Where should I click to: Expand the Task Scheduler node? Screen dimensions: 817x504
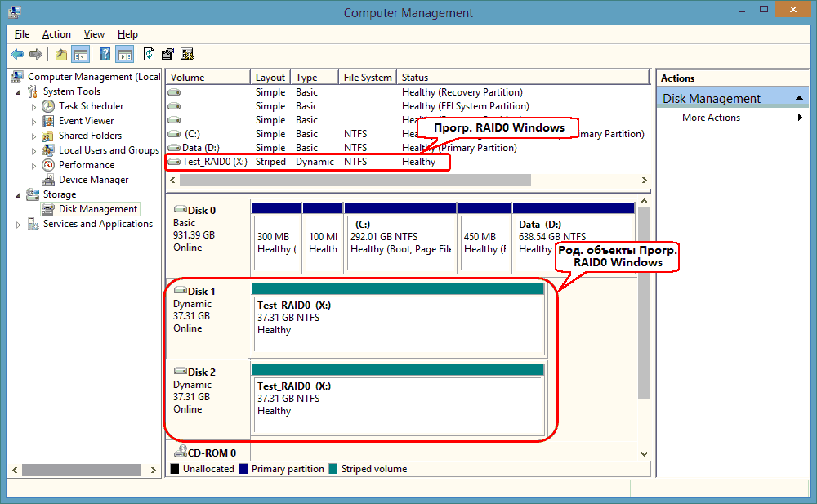click(33, 107)
